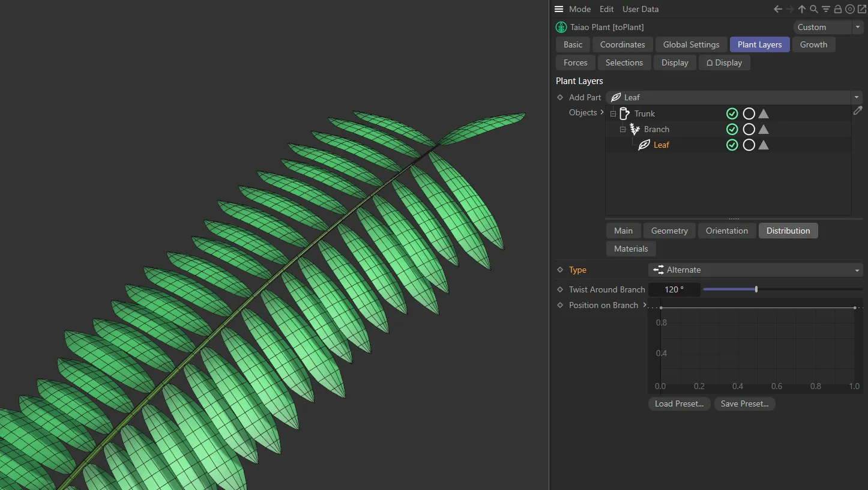Toggle the green checkmark on the Trunk layer
Image resolution: width=868 pixels, height=490 pixels.
(x=732, y=113)
